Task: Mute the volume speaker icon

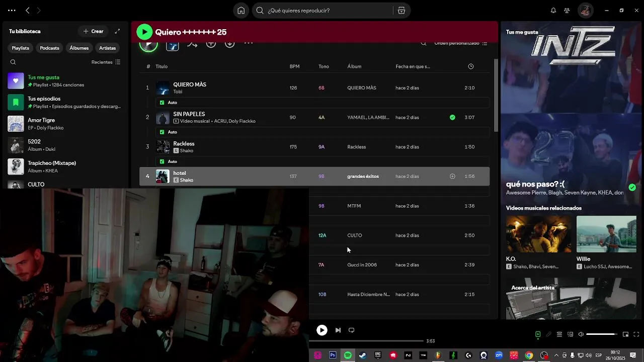Action: (581, 334)
